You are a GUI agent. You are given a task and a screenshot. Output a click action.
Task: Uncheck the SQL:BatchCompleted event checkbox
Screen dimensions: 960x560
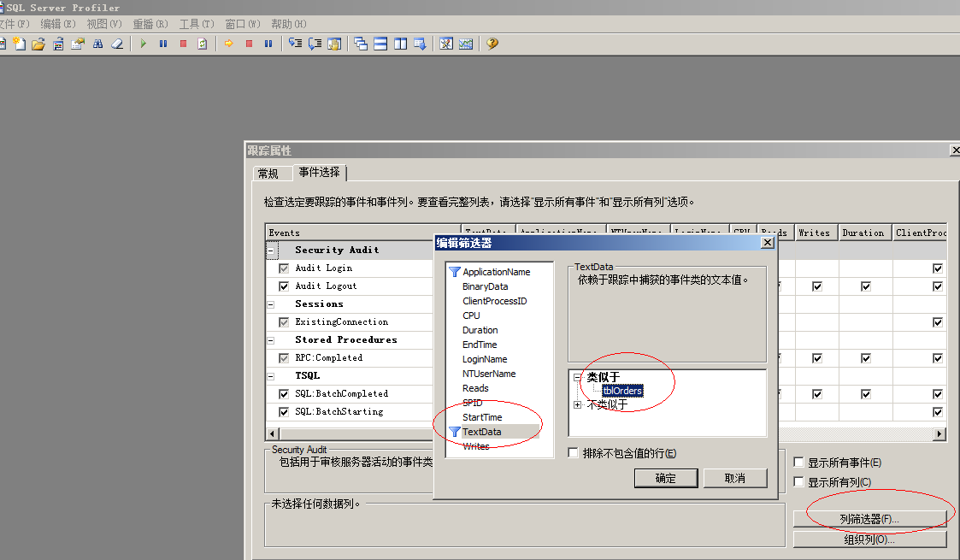tap(285, 394)
